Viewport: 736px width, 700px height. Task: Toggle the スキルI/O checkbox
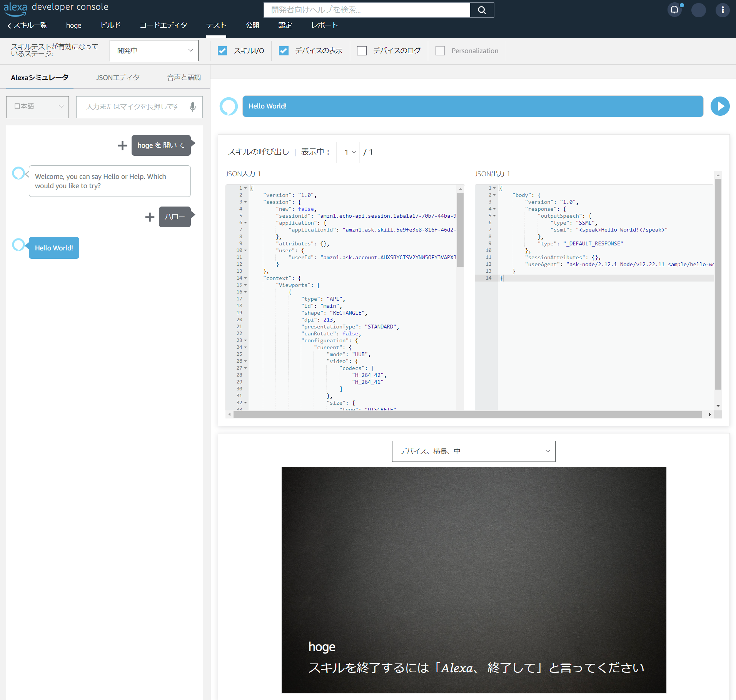point(222,51)
